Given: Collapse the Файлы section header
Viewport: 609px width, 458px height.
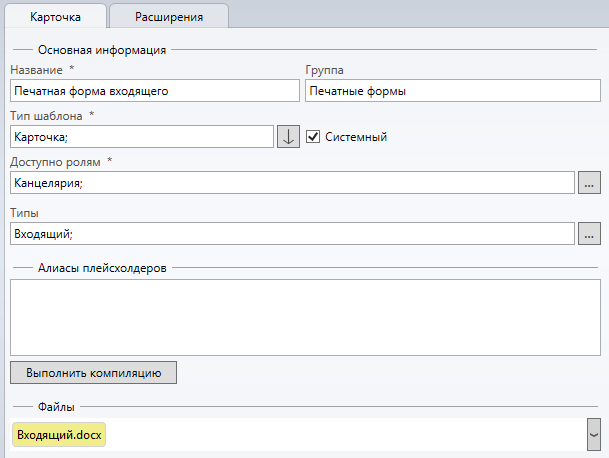Looking at the screenshot, I should click(58, 407).
